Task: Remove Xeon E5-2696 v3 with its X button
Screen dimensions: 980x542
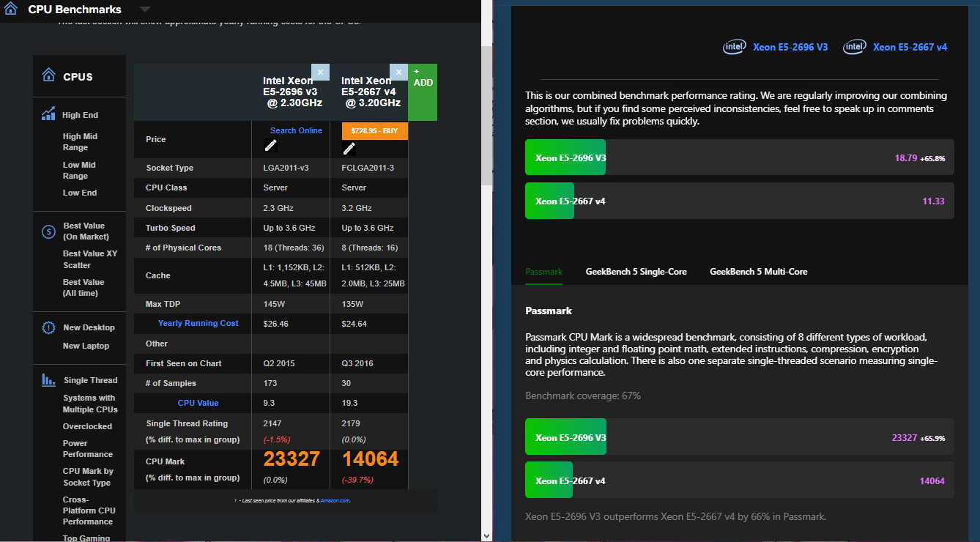Action: coord(320,72)
